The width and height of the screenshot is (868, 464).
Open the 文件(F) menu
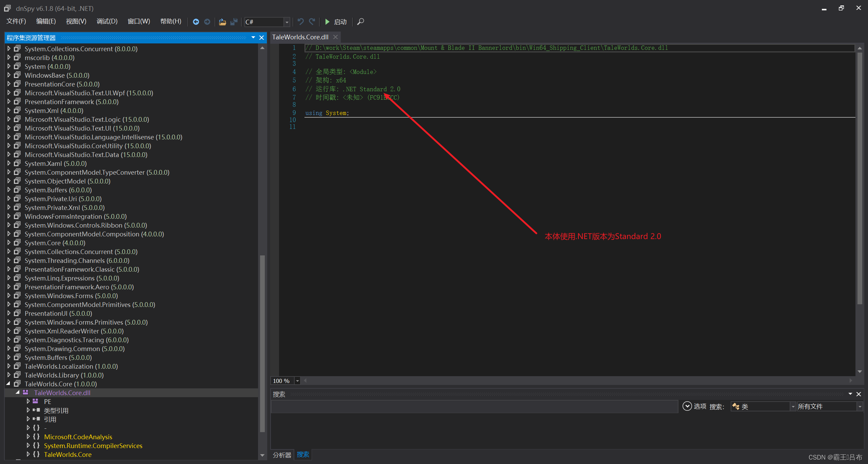16,21
